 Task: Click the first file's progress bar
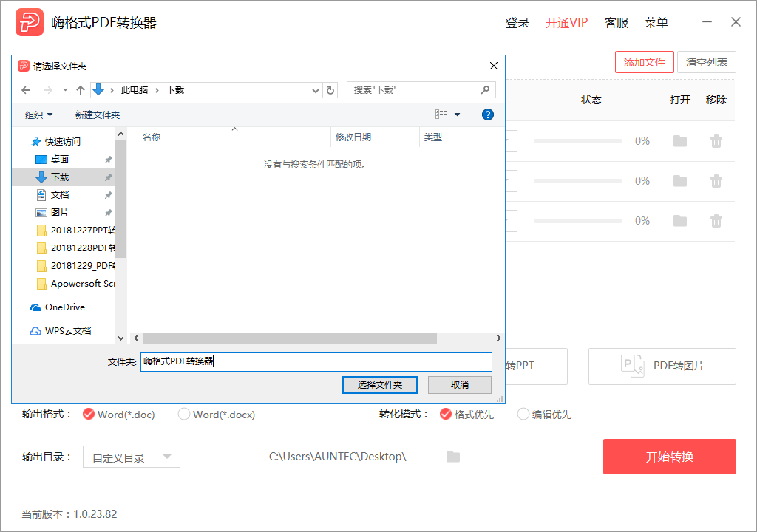(x=578, y=141)
